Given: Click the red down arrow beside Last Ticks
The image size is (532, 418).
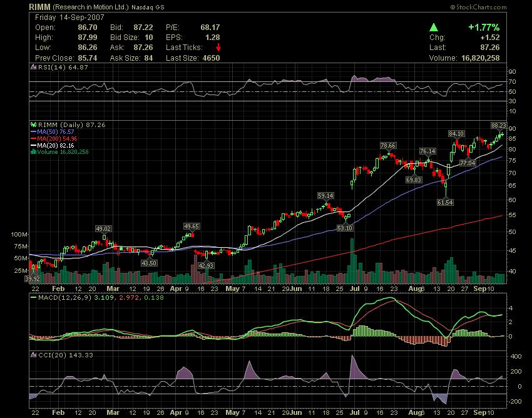Looking at the screenshot, I should [218, 47].
